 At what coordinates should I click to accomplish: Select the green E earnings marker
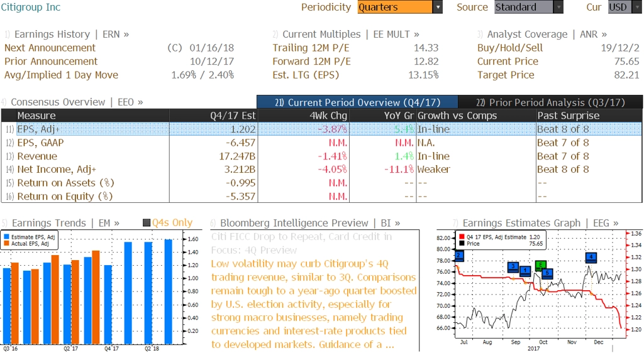tap(540, 265)
